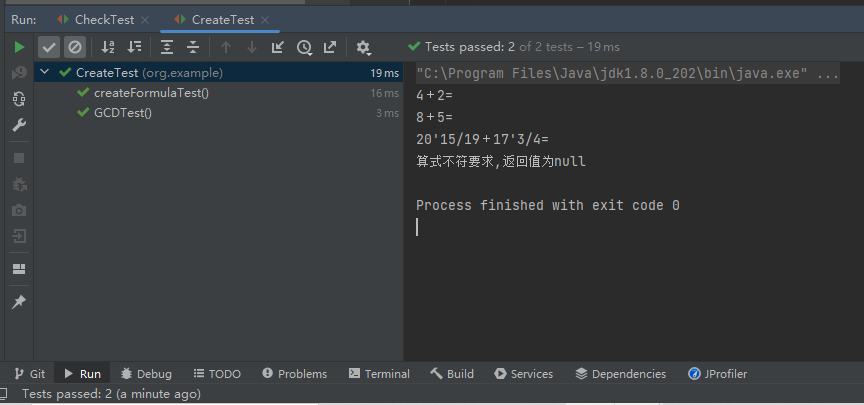The height and width of the screenshot is (405, 864).
Task: Collapse all test results
Action: coord(193,47)
